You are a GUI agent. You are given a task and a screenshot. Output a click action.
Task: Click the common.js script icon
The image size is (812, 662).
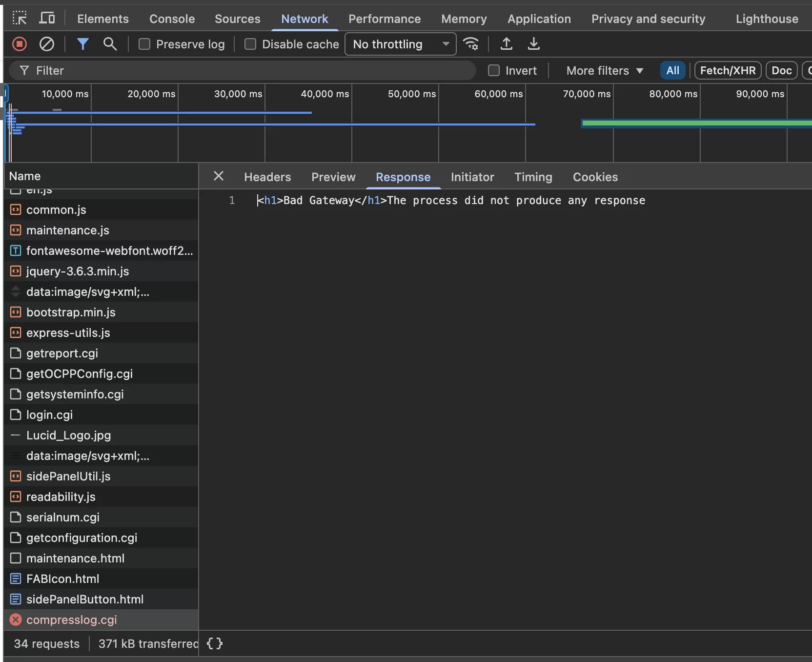click(16, 210)
